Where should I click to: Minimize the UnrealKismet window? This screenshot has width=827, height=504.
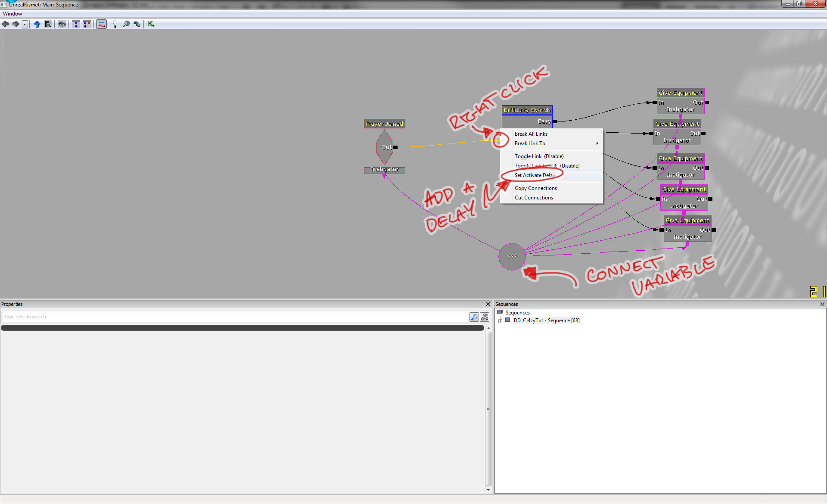(x=788, y=4)
